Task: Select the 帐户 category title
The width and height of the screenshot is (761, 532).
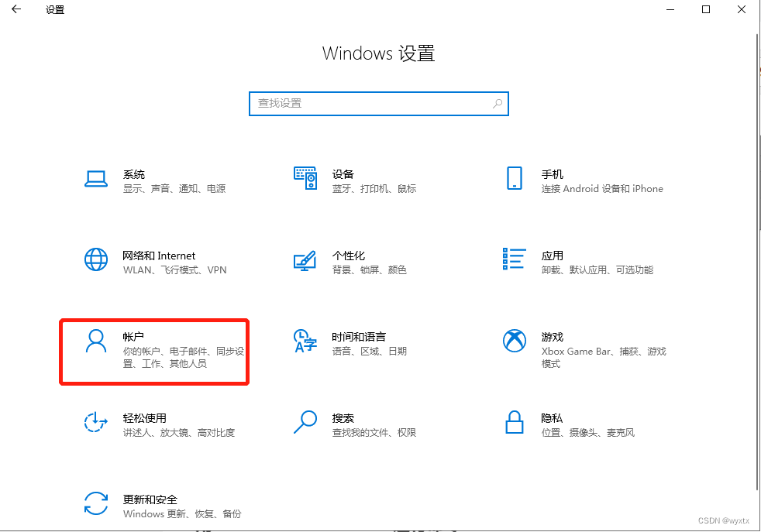Action: tap(133, 337)
